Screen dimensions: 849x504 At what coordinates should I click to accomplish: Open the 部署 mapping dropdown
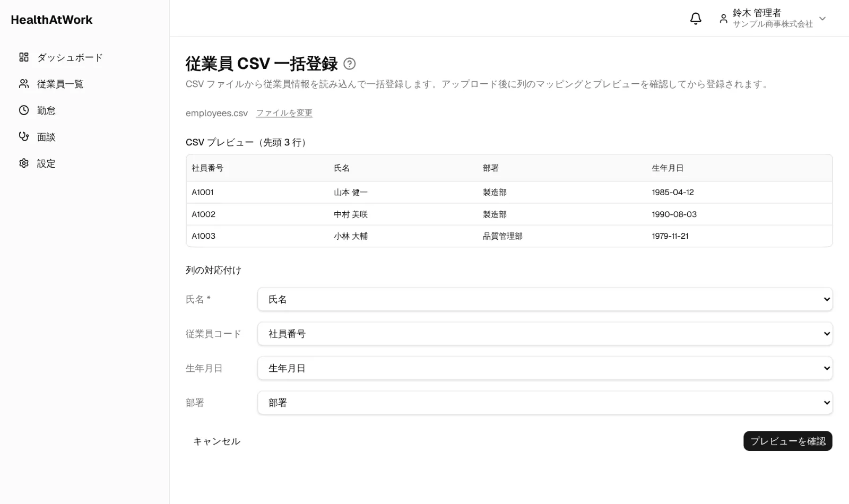[x=545, y=403]
